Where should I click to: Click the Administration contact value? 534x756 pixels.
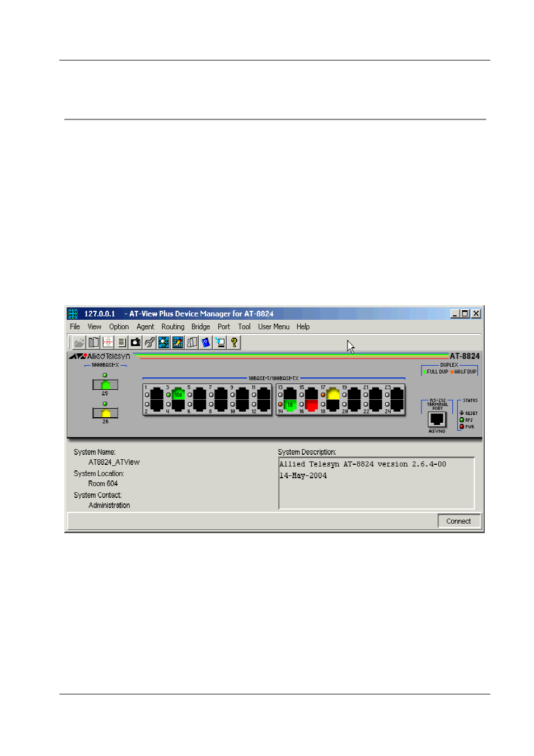109,506
